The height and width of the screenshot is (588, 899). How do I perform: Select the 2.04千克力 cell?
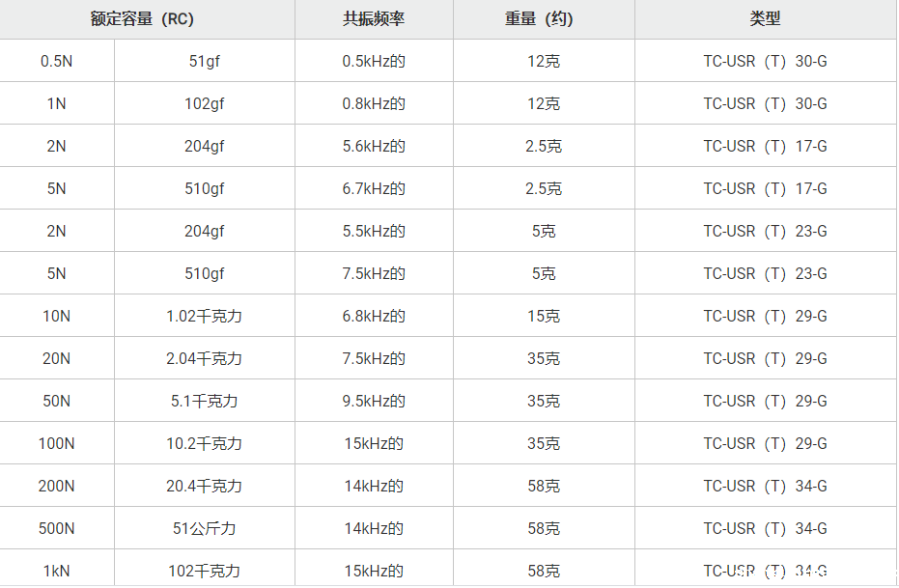204,358
